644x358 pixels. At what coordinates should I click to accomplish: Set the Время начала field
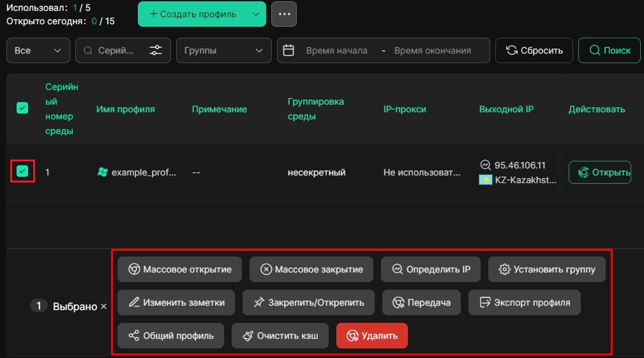tap(336, 50)
